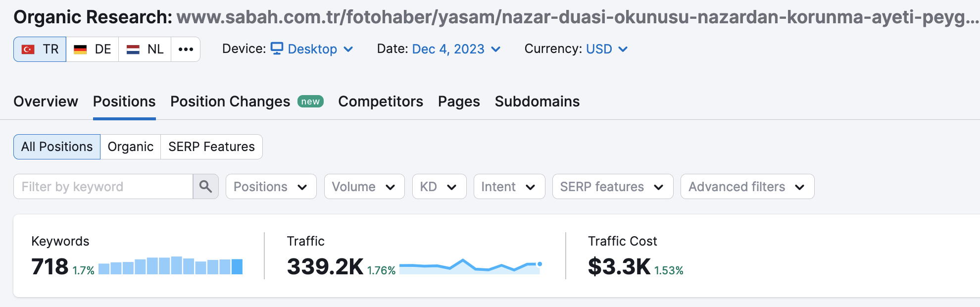Select the Turkey flag TR database

pyautogui.click(x=40, y=49)
